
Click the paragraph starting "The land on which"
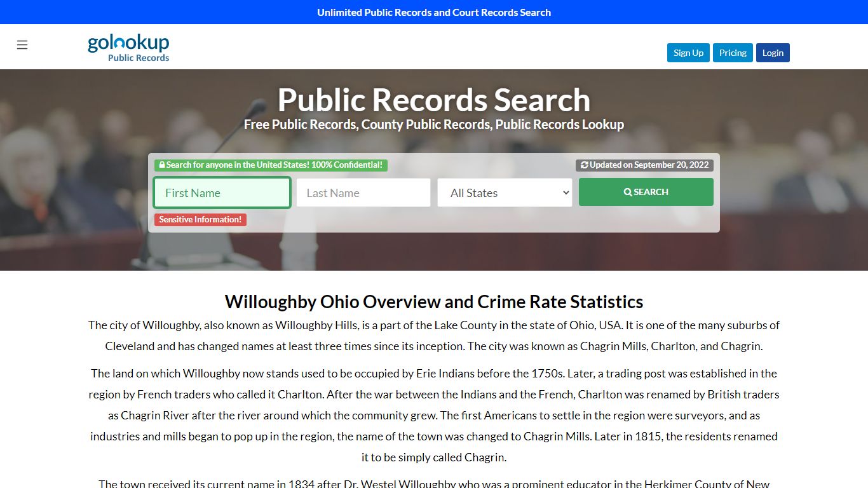click(434, 416)
